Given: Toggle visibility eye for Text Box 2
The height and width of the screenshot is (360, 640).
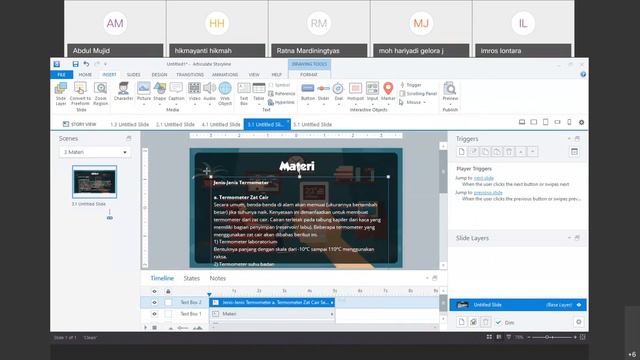Looking at the screenshot, I should (154, 302).
